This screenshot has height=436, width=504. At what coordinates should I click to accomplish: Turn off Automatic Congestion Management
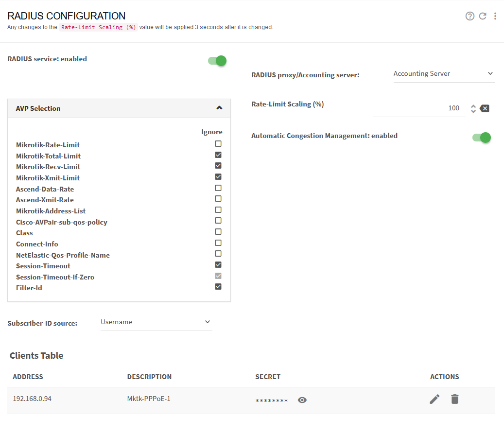point(481,138)
